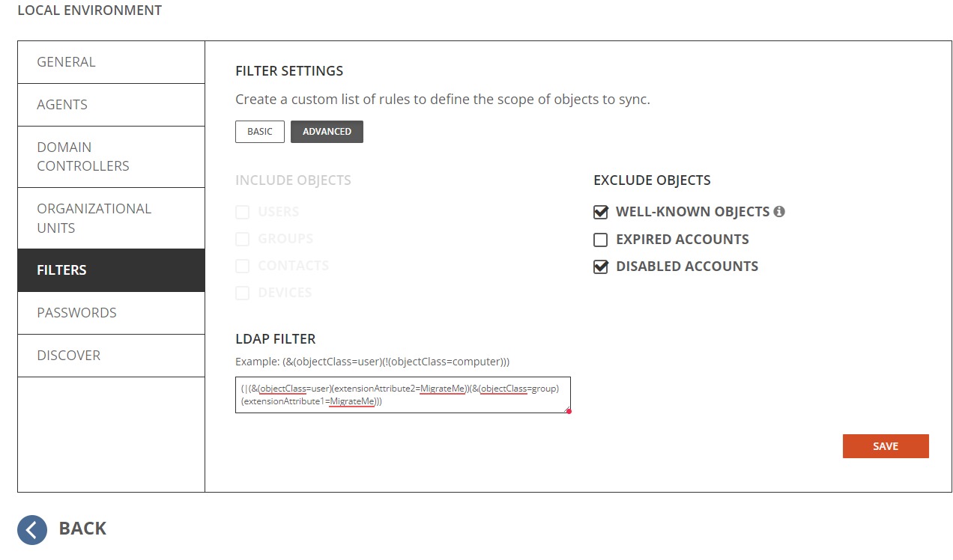953x560 pixels.
Task: Select the Organizational Units tab
Action: [x=111, y=218]
